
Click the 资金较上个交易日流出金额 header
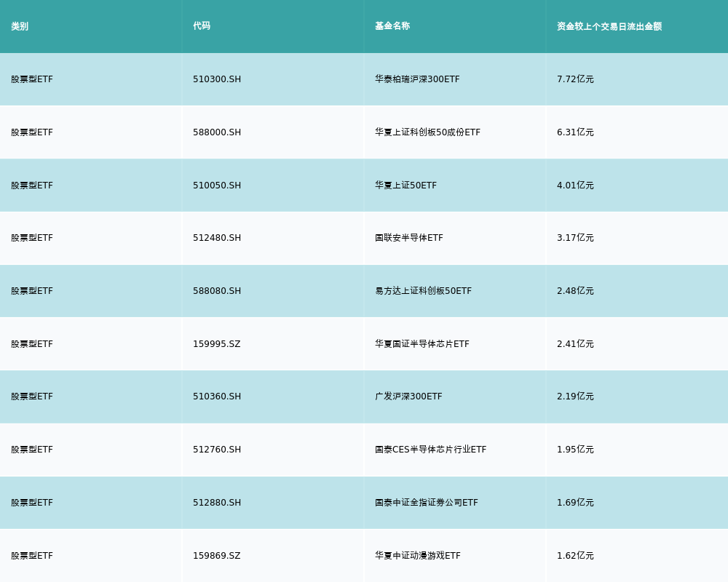pyautogui.click(x=609, y=26)
